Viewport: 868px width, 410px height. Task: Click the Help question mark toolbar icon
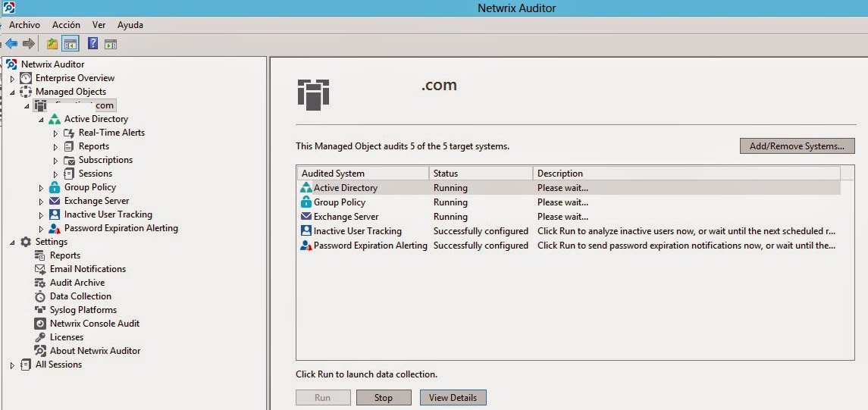(x=92, y=44)
